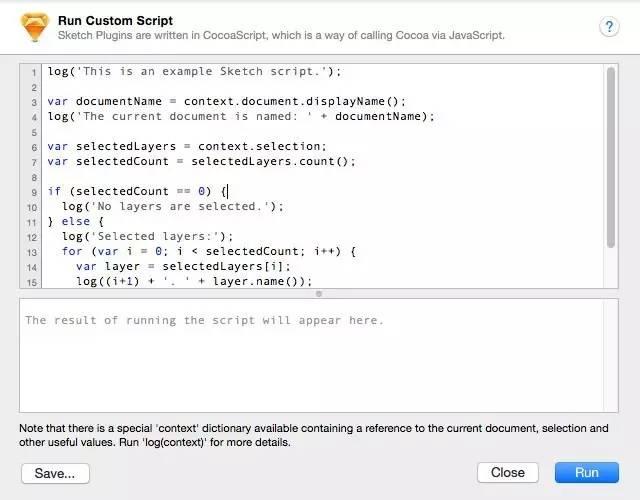This screenshot has height=500, width=640.
Task: Click the Sketch diamond app icon
Action: tap(35, 27)
